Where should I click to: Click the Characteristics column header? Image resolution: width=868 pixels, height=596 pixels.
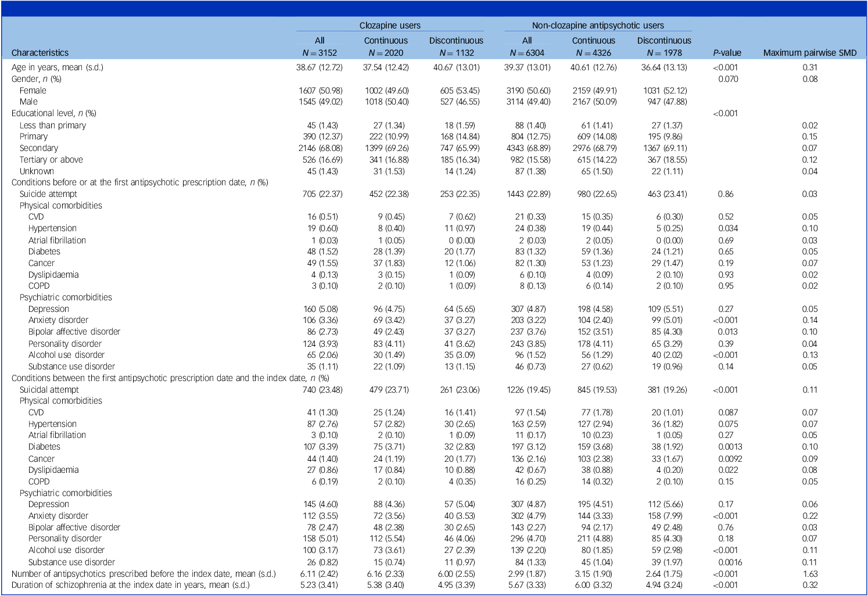(40, 53)
